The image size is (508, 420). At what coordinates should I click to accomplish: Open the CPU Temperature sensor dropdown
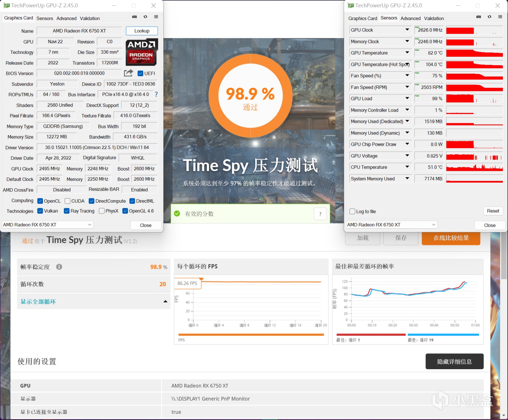[x=407, y=167]
